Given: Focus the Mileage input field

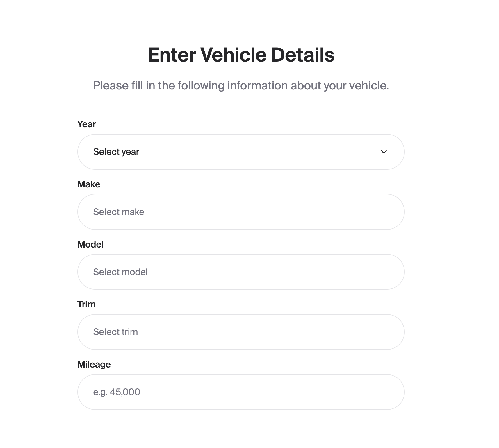Looking at the screenshot, I should click(241, 392).
